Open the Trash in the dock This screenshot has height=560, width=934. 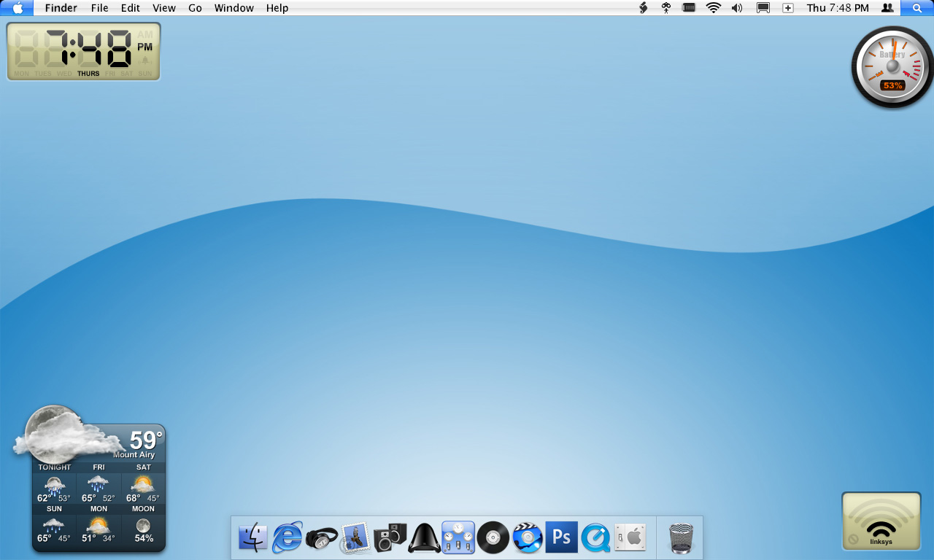tap(681, 538)
